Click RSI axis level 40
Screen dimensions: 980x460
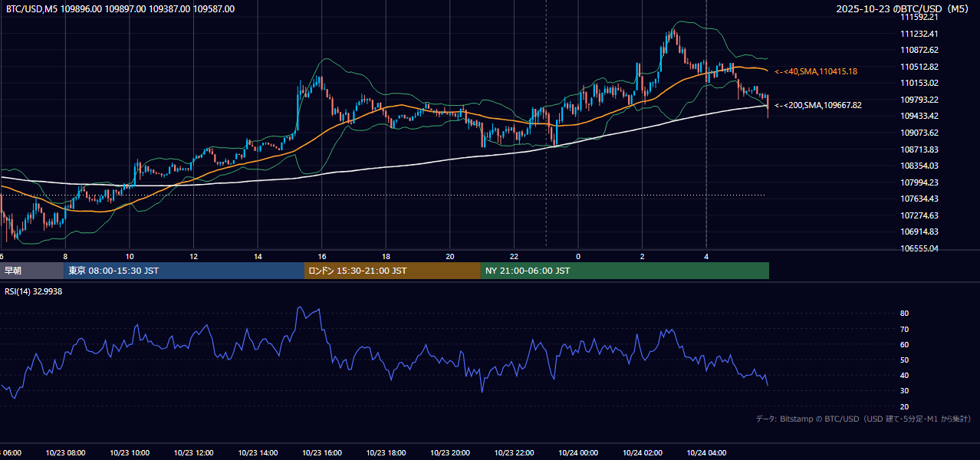click(904, 376)
